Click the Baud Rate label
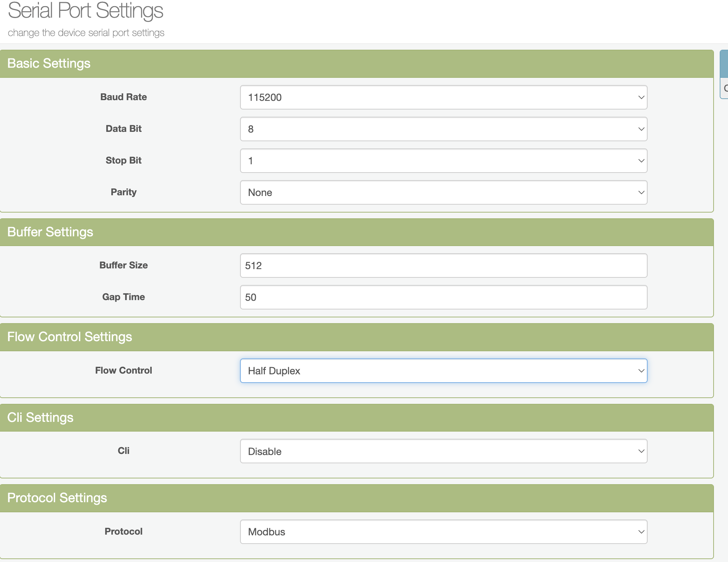 click(x=123, y=97)
